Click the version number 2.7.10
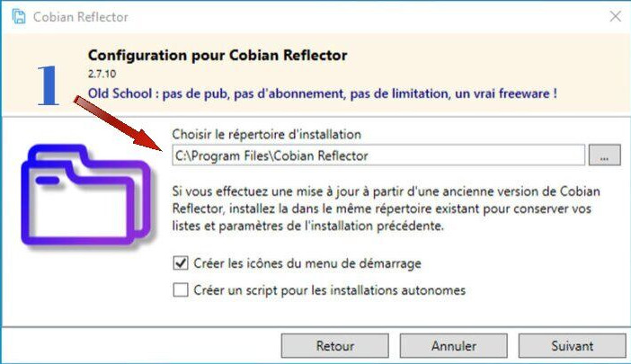This screenshot has width=631, height=364. [x=103, y=74]
